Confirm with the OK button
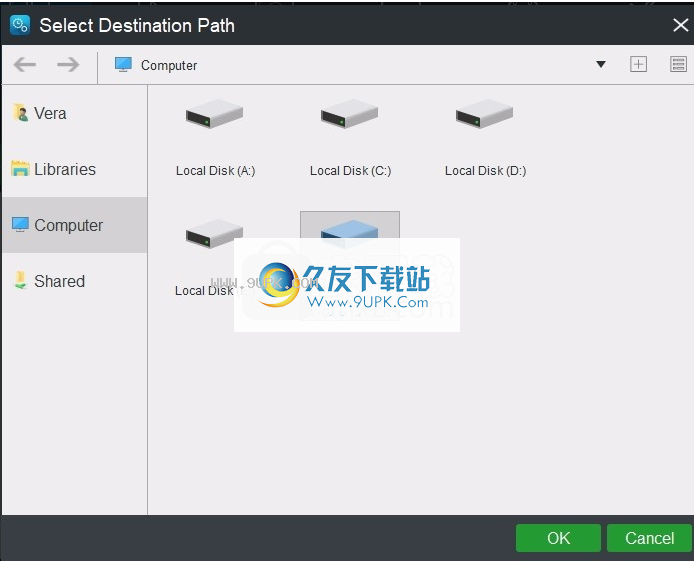Screen dimensions: 694x571 (558, 538)
